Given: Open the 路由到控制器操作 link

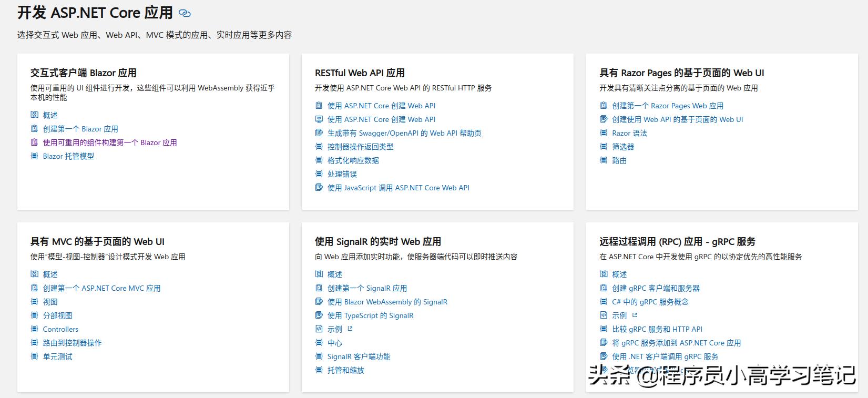Looking at the screenshot, I should click(x=73, y=343).
